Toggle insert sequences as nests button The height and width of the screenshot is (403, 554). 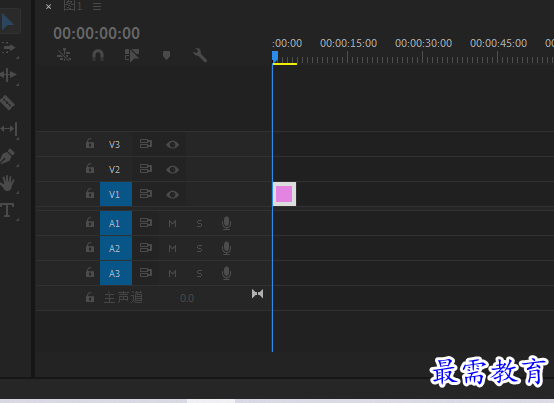tap(64, 55)
